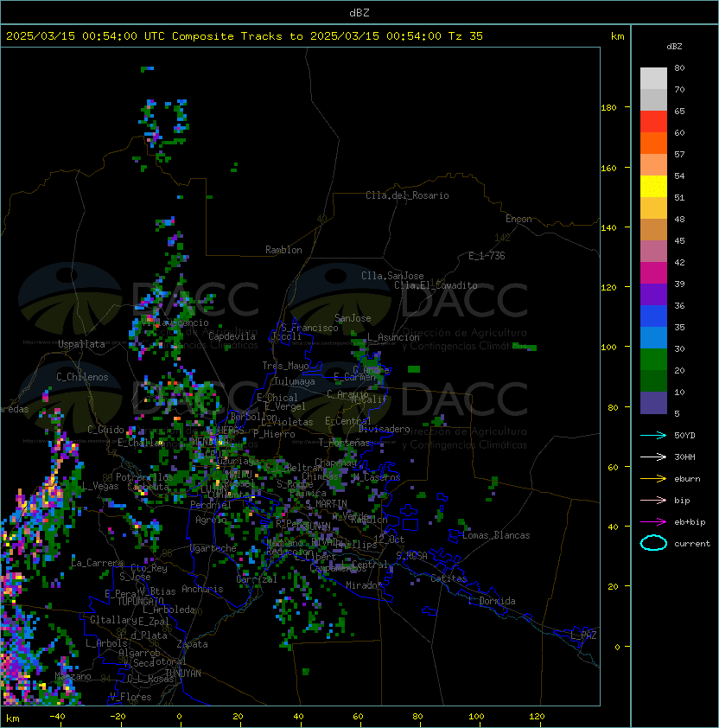Click the 'S_MARTIN' map label
Screen dimensions: 719x728
point(326,504)
